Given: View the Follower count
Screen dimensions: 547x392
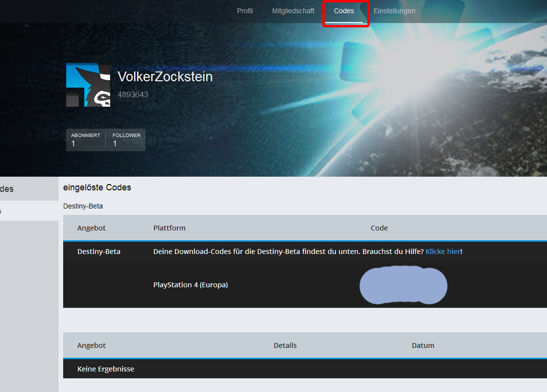Looking at the screenshot, I should (126, 140).
